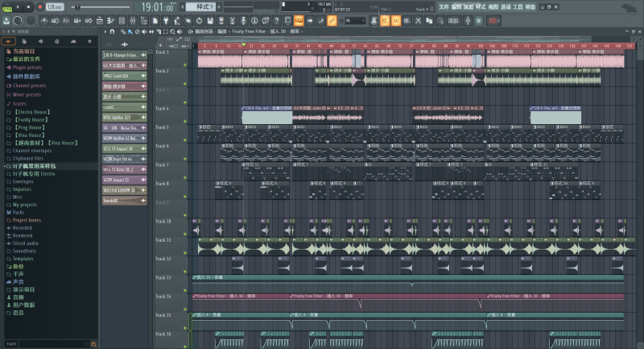Open the 工具 (Tools) menu

point(518,6)
